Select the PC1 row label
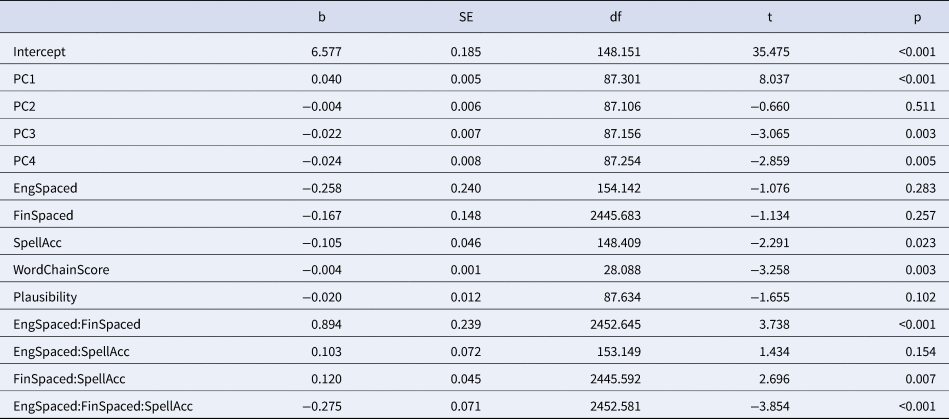 pyautogui.click(x=24, y=79)
